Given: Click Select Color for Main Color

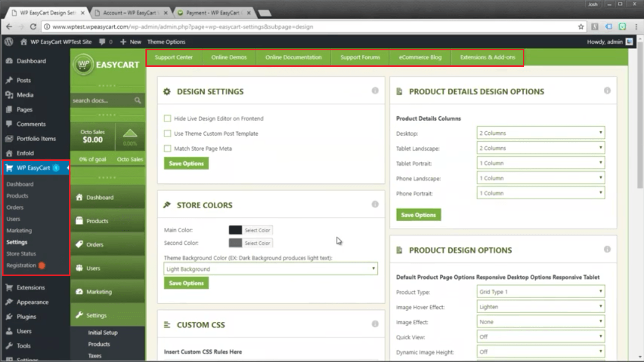Looking at the screenshot, I should tap(258, 230).
